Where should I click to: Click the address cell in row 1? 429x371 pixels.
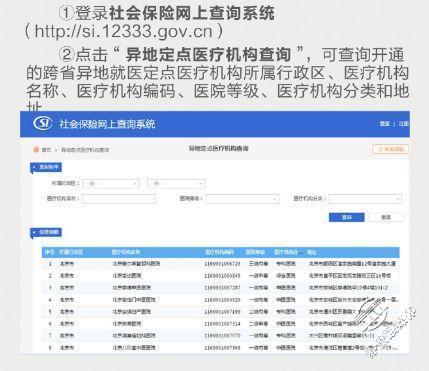pyautogui.click(x=352, y=264)
